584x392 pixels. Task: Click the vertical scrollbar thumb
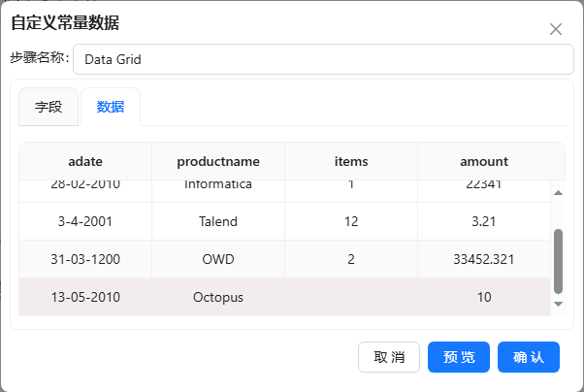[x=558, y=261]
